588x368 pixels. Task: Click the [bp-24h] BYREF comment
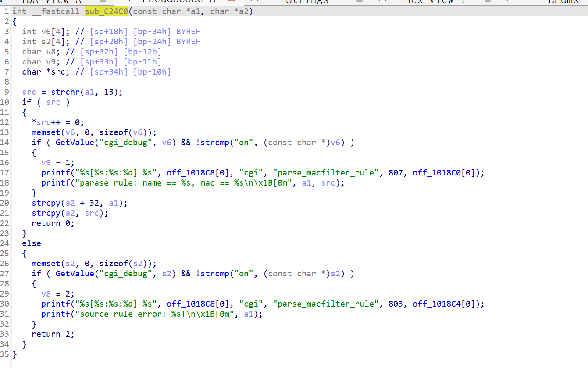click(x=167, y=42)
